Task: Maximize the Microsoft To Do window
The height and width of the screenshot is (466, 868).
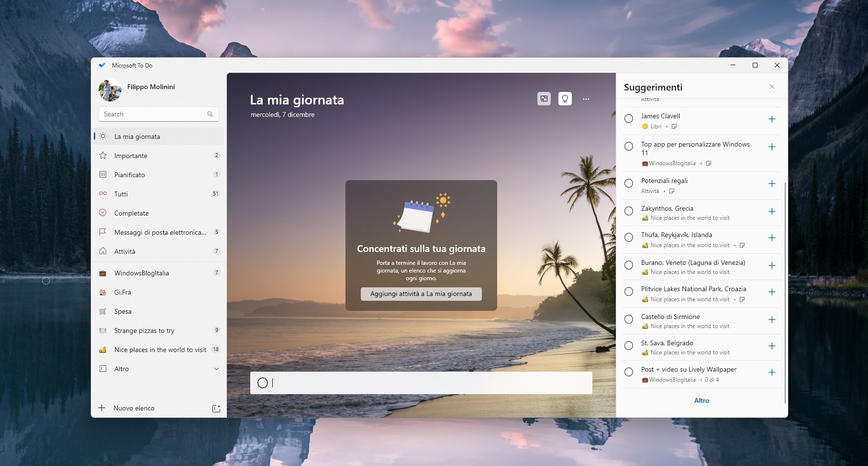Action: [755, 65]
